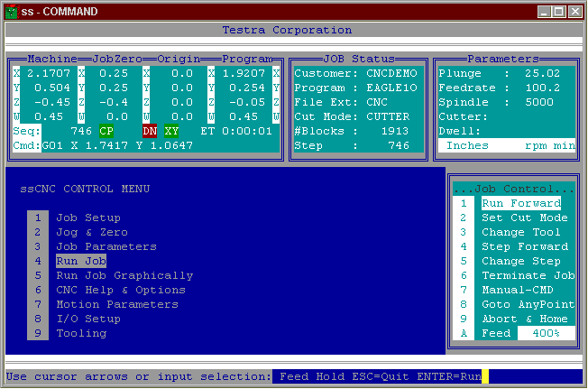This screenshot has height=389, width=588.
Task: Toggle the green CP status indicator
Action: [106, 131]
